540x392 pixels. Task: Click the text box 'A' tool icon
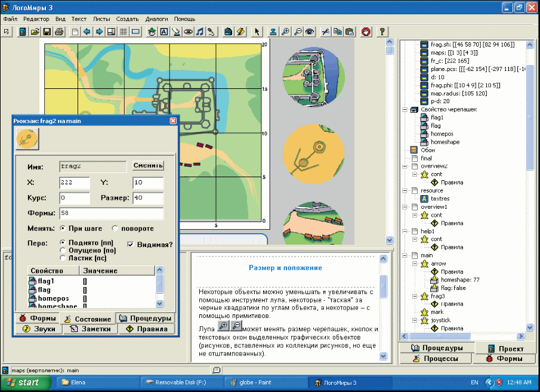[164, 32]
